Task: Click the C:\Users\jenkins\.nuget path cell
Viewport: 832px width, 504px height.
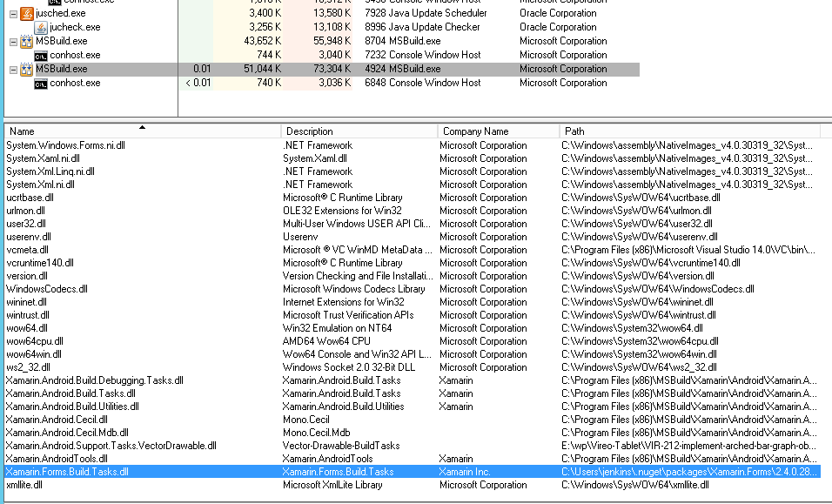Action: [x=688, y=472]
